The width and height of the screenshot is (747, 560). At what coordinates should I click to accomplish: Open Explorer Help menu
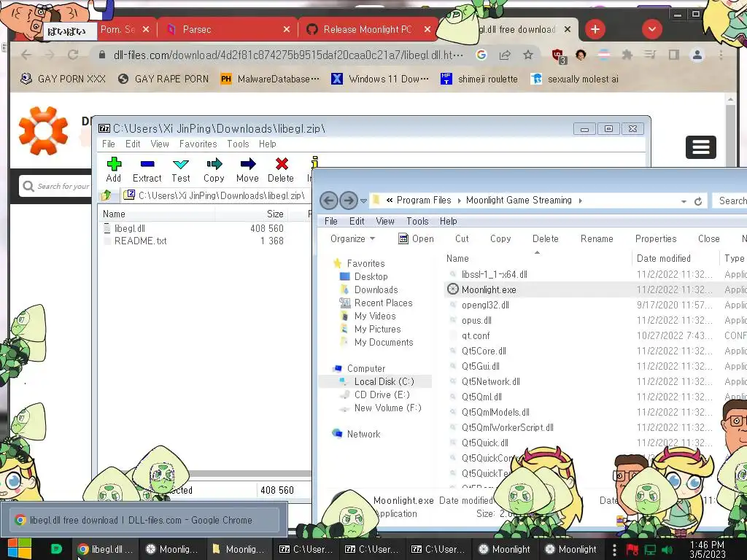point(449,221)
